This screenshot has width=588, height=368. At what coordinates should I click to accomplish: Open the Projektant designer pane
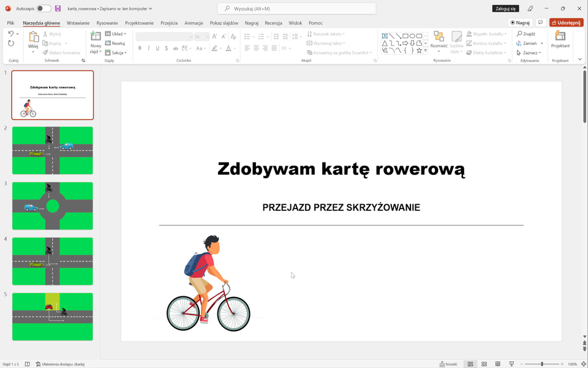point(560,40)
